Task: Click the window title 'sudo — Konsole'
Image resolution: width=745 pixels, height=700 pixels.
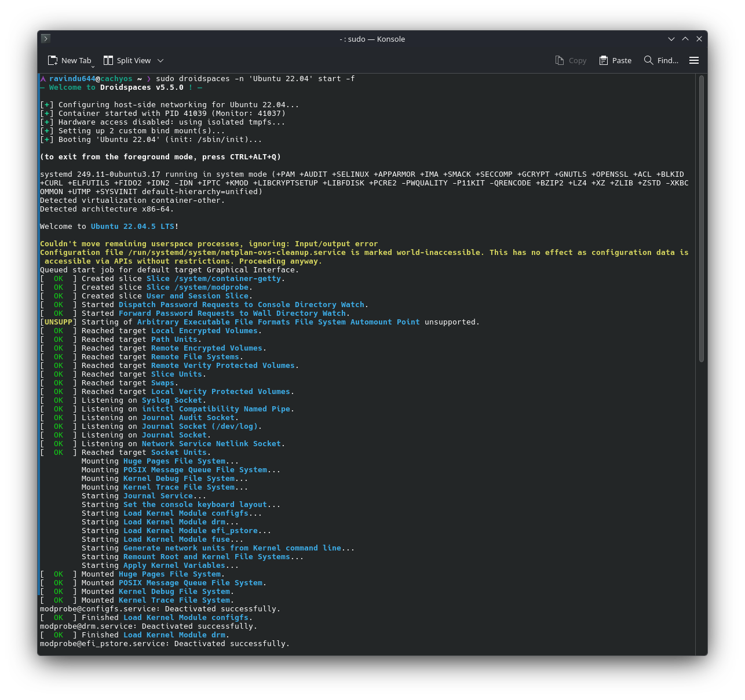Action: pyautogui.click(x=376, y=39)
